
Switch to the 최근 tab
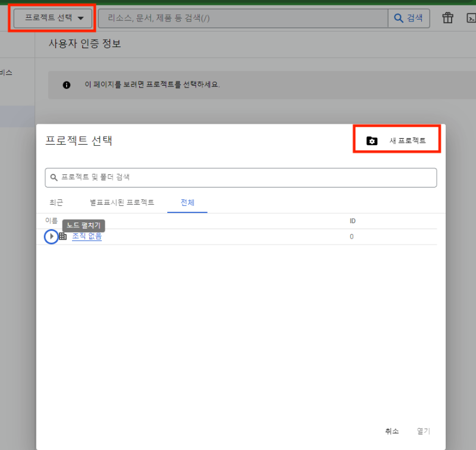coord(56,202)
